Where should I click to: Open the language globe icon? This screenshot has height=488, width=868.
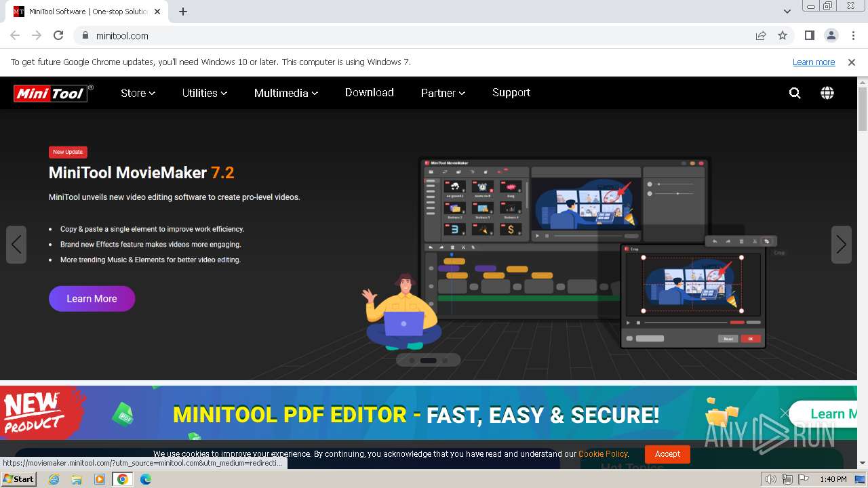coord(827,93)
